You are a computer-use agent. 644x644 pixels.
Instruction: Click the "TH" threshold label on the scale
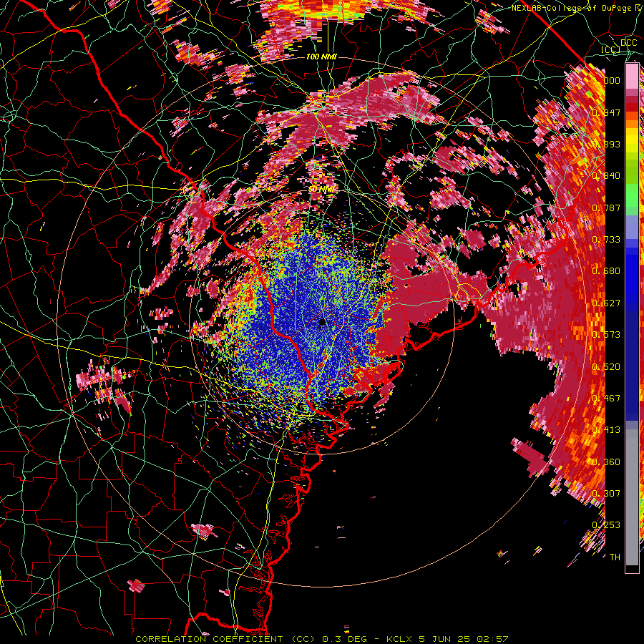pyautogui.click(x=615, y=557)
